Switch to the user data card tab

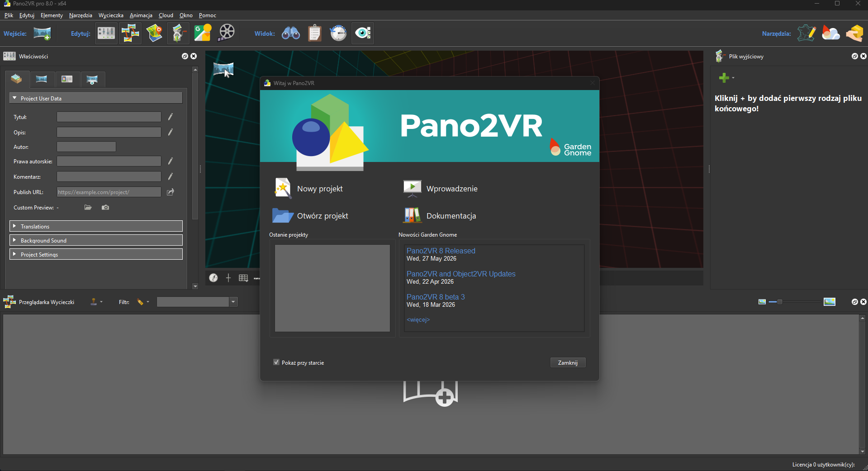tap(67, 79)
